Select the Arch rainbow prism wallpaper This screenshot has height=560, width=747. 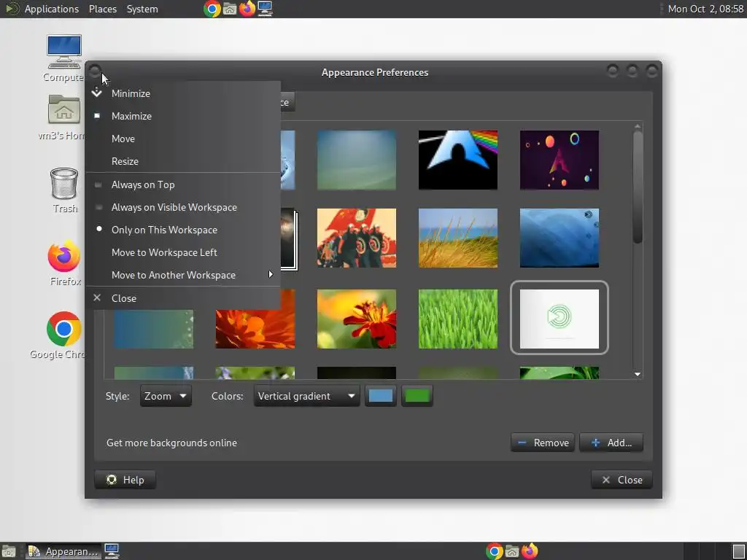(458, 160)
